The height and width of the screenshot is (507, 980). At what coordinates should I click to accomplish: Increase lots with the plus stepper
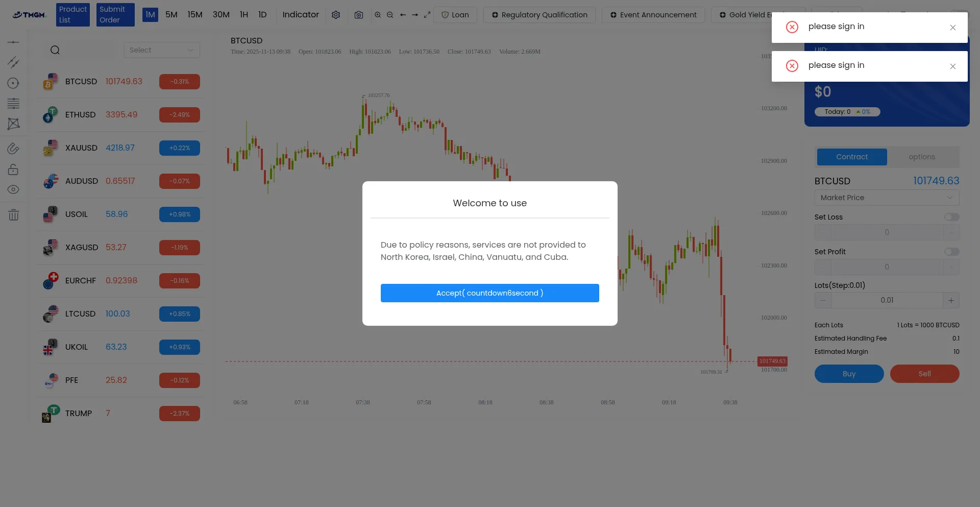(951, 300)
